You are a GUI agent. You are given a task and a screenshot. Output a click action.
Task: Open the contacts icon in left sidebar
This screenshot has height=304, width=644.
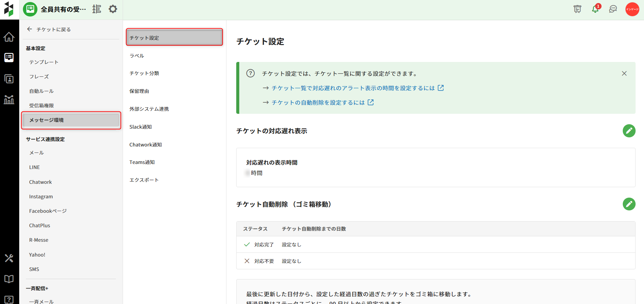[9, 79]
